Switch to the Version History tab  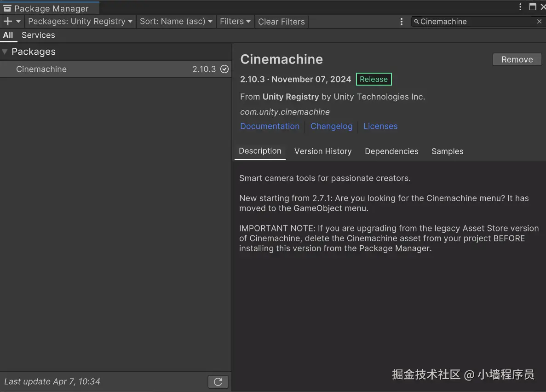coord(323,151)
